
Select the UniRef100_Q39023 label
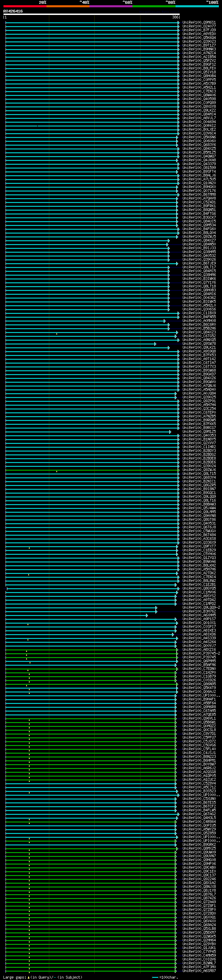tap(199, 41)
